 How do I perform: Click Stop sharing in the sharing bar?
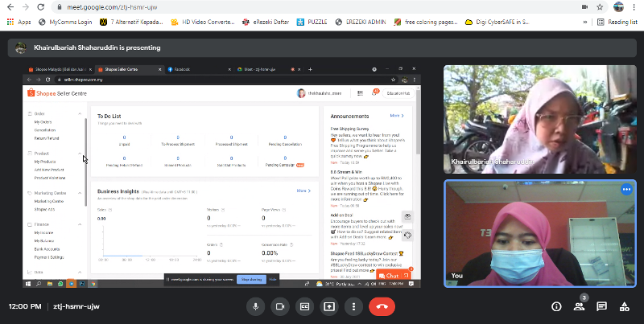251,279
